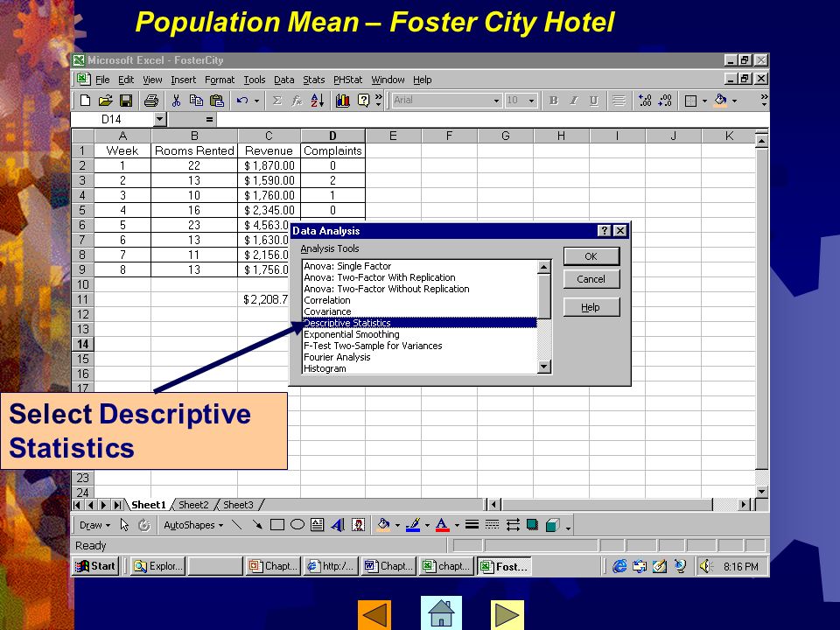Expand the Drawing toolbar Font Color dropdown arrow

[x=457, y=526]
